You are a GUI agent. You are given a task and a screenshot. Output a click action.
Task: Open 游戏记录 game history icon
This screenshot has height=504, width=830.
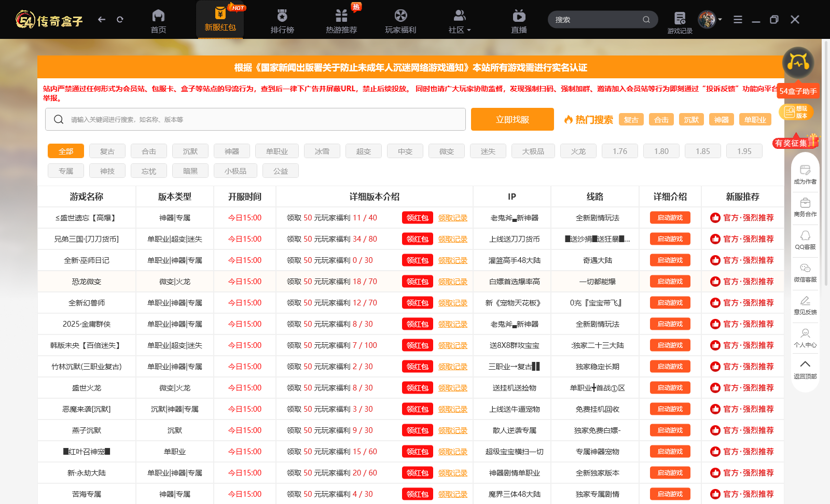pos(680,22)
